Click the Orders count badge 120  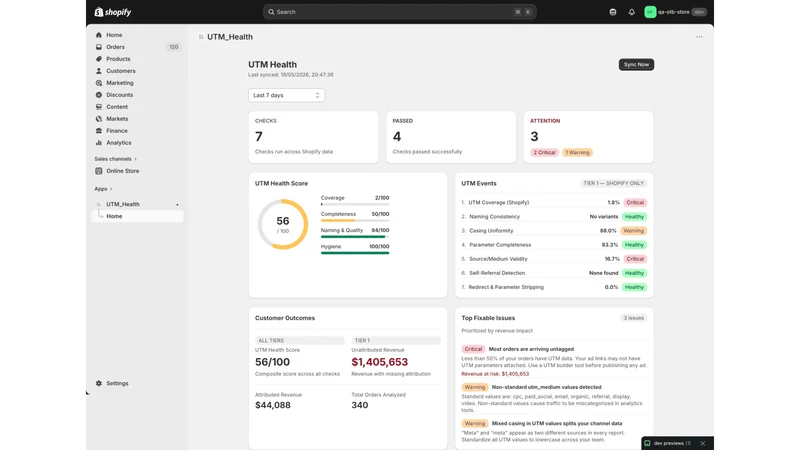point(173,47)
